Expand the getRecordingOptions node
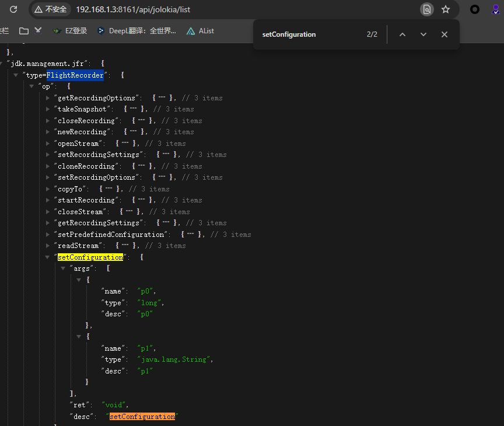This screenshot has height=426, width=504. click(x=47, y=98)
